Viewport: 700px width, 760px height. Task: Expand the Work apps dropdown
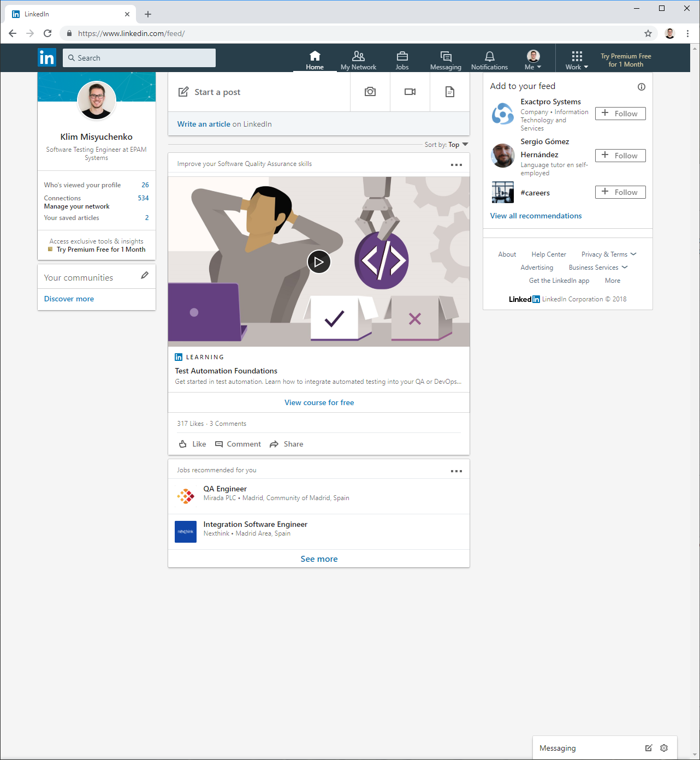(x=577, y=60)
